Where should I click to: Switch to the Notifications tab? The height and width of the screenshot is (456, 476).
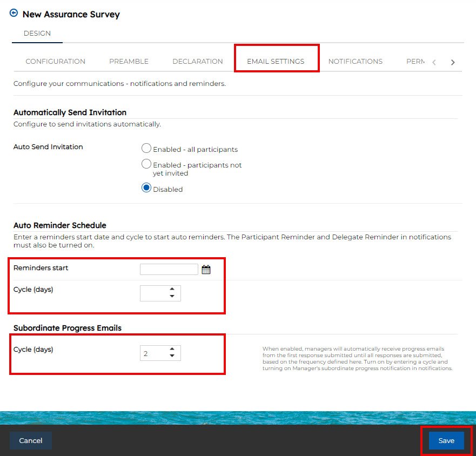[355, 62]
